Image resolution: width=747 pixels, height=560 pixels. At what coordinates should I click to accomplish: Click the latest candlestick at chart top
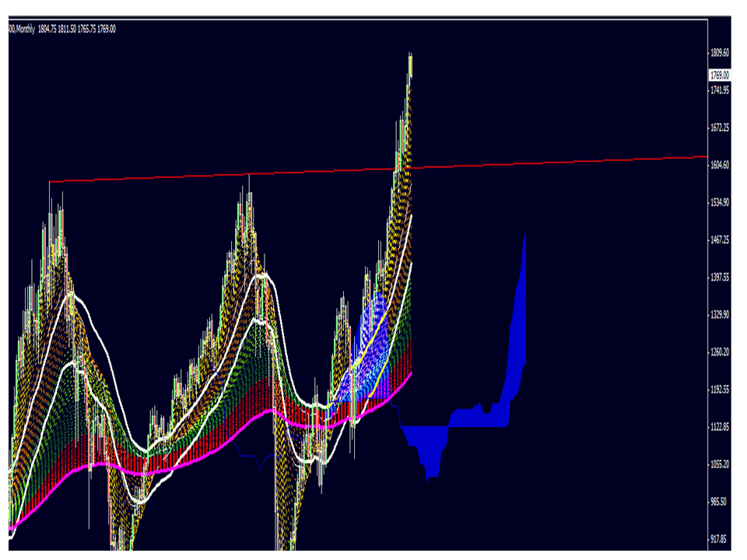click(x=410, y=66)
